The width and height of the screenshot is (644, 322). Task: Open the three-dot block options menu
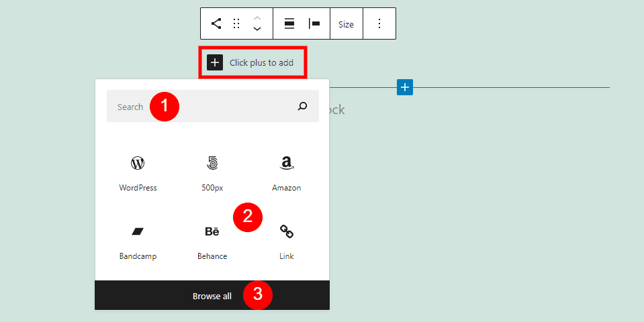tap(379, 23)
